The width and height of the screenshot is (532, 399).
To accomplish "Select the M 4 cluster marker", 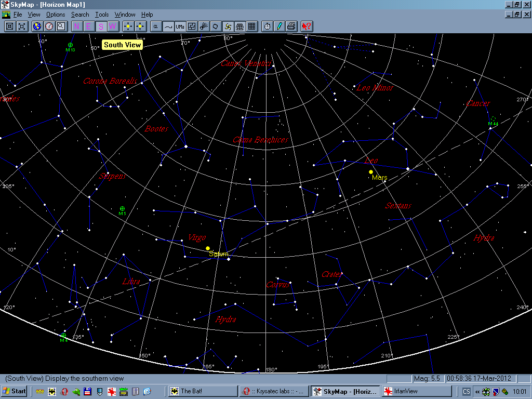I will (x=63, y=335).
